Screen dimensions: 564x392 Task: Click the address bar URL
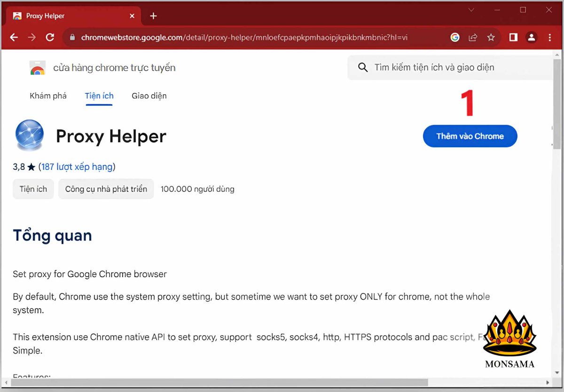(x=244, y=38)
